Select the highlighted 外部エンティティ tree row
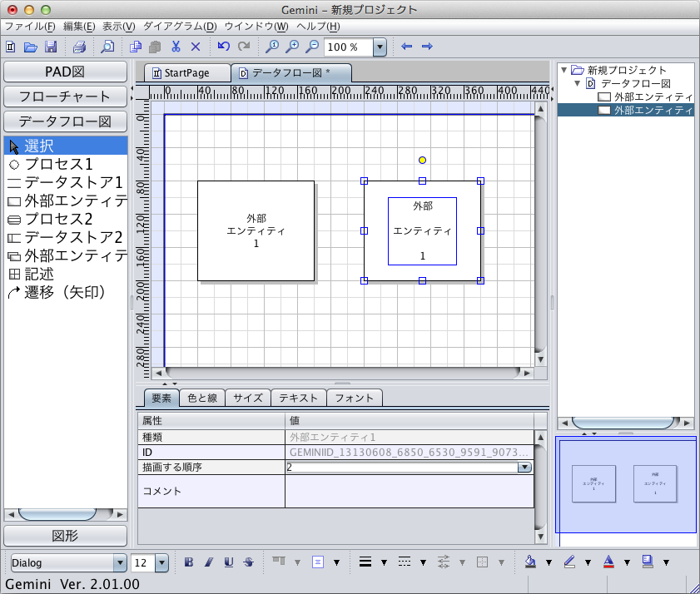 coord(626,111)
